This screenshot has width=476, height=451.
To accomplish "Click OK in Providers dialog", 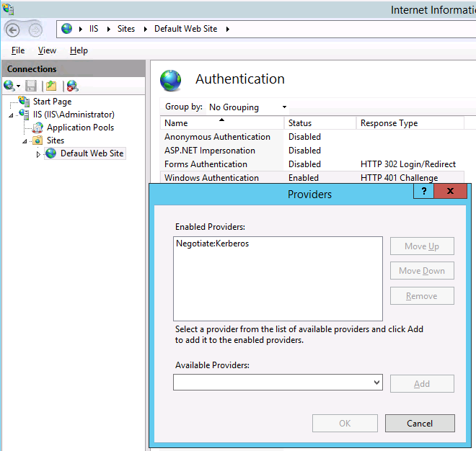I will (345, 424).
